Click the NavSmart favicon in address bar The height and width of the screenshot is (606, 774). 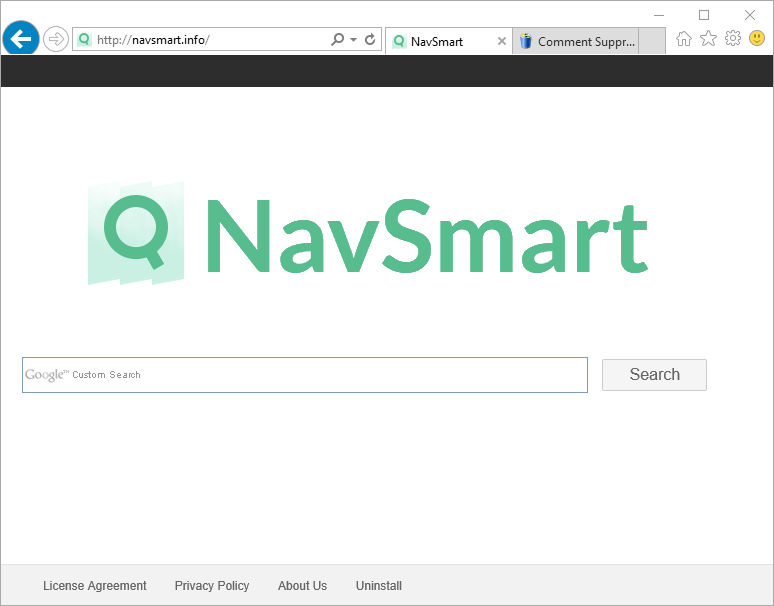84,39
